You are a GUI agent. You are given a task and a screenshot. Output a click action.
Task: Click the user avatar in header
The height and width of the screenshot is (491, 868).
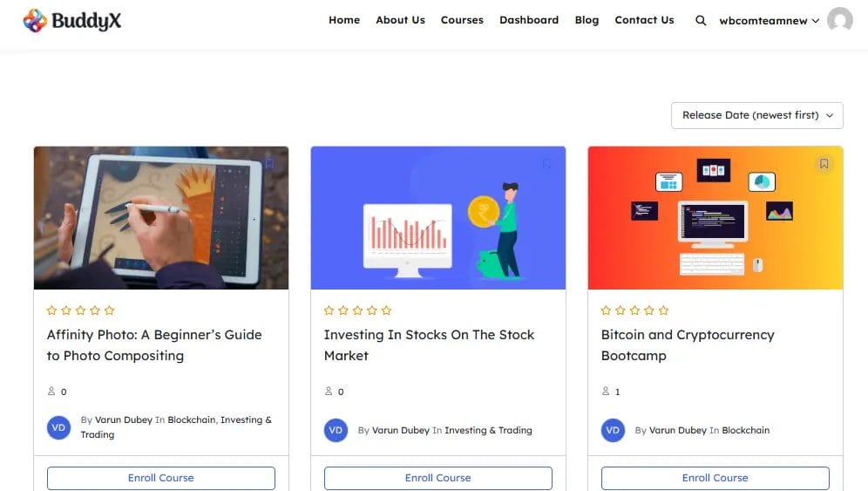click(x=840, y=20)
